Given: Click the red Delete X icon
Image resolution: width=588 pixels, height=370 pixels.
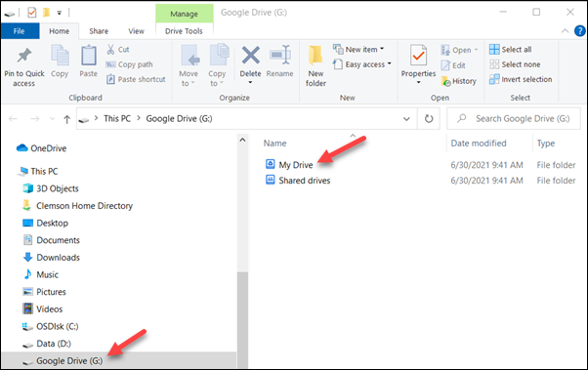Looking at the screenshot, I should point(250,55).
